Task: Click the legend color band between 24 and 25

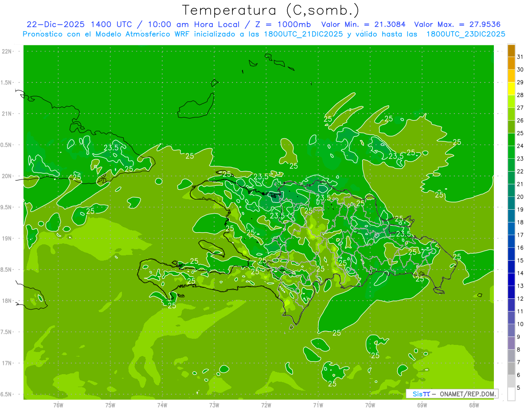Action: 511,140
